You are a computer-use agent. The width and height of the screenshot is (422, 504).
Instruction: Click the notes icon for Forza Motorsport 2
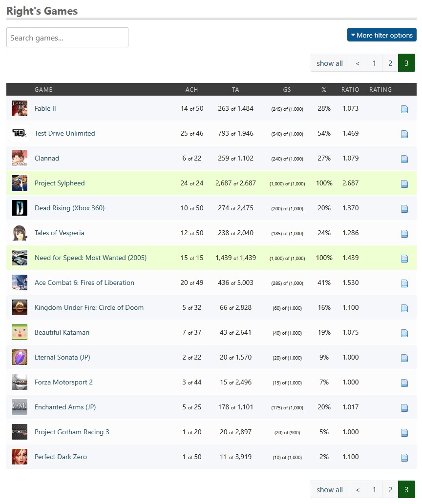[x=404, y=383]
